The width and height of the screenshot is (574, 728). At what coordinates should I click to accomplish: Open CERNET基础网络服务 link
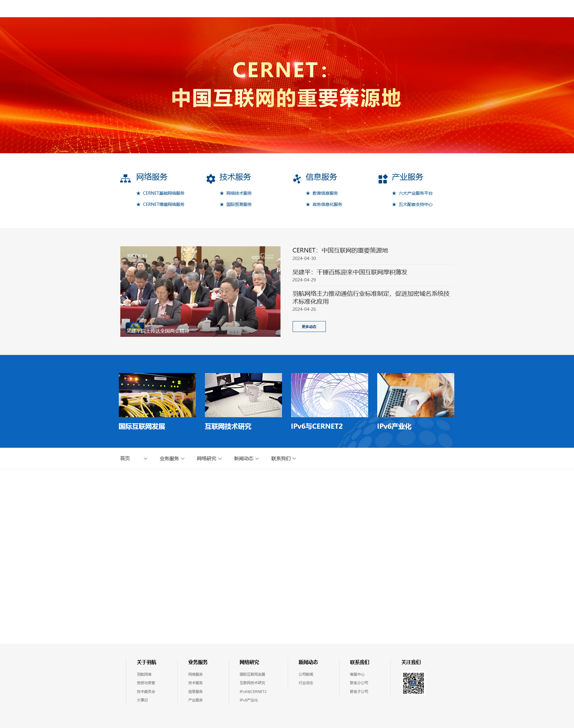coord(164,193)
